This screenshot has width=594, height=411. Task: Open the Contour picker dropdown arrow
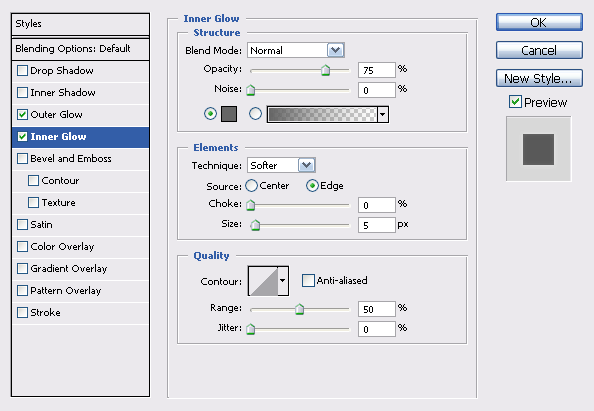[283, 281]
